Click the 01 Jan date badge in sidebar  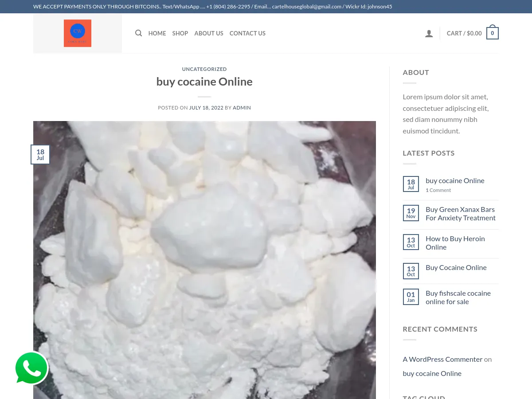(x=411, y=297)
